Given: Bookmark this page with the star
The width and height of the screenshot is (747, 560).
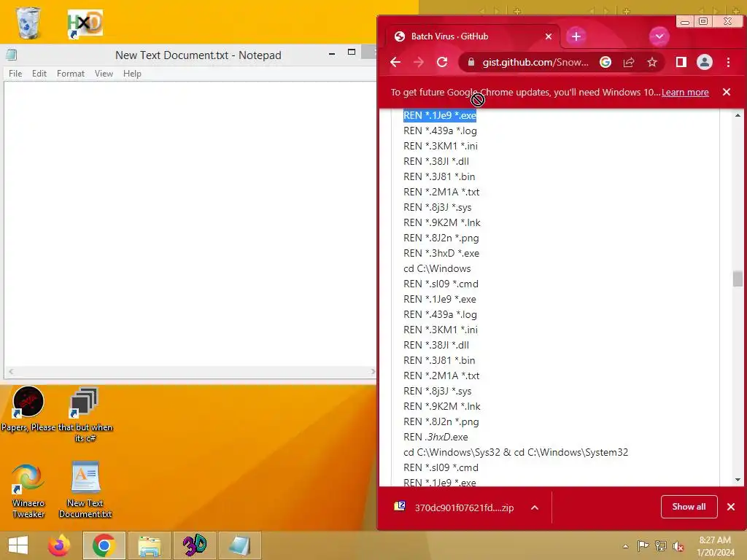Looking at the screenshot, I should click(x=652, y=62).
